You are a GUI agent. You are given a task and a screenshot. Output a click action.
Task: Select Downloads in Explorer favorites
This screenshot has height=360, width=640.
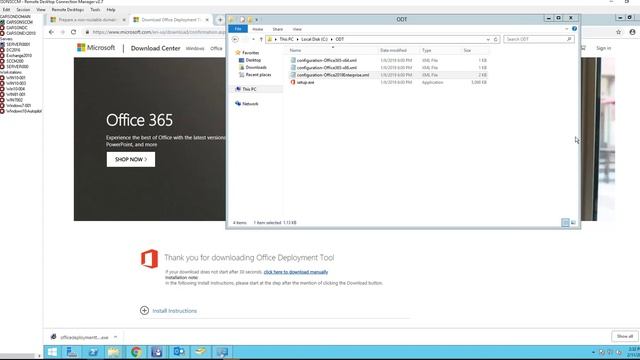click(x=256, y=67)
